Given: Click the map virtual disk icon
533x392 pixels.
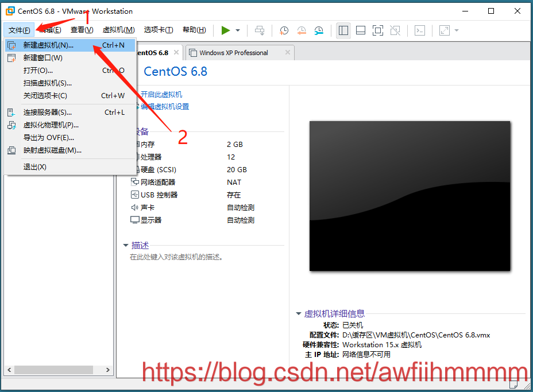Looking at the screenshot, I should [x=11, y=150].
